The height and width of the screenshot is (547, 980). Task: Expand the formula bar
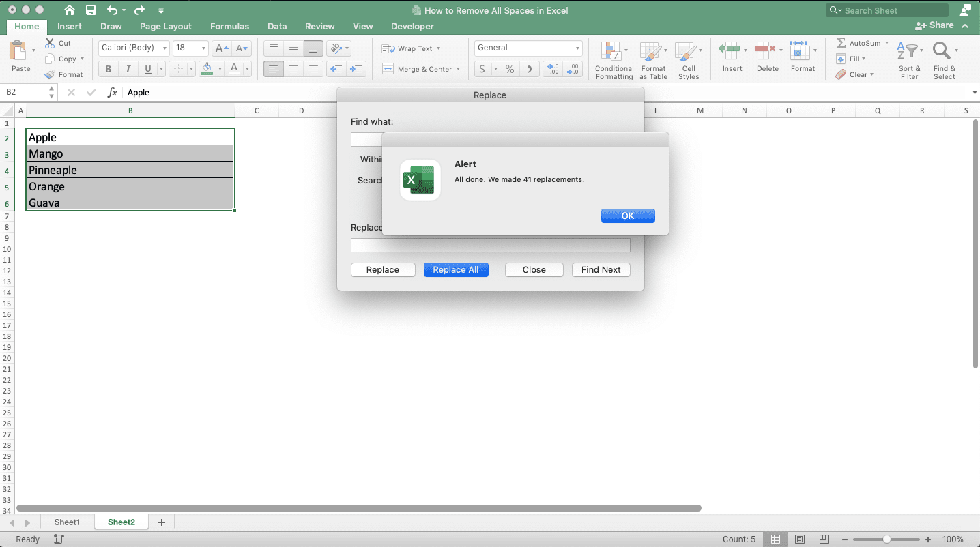pos(974,93)
